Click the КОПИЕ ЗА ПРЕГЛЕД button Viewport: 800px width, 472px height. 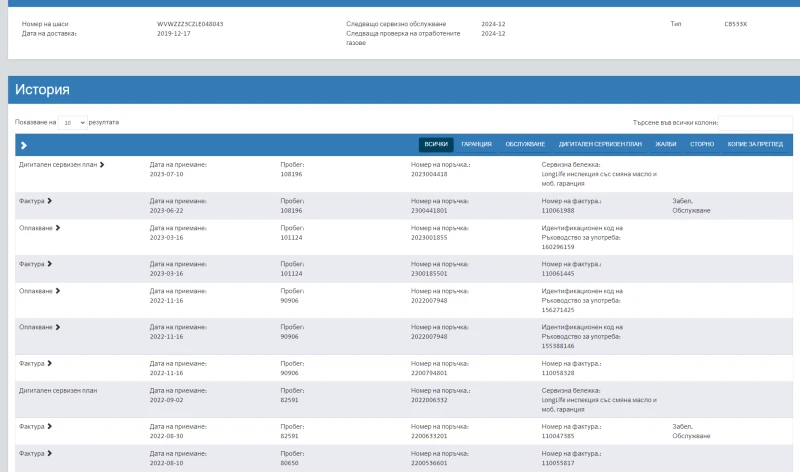pyautogui.click(x=754, y=145)
